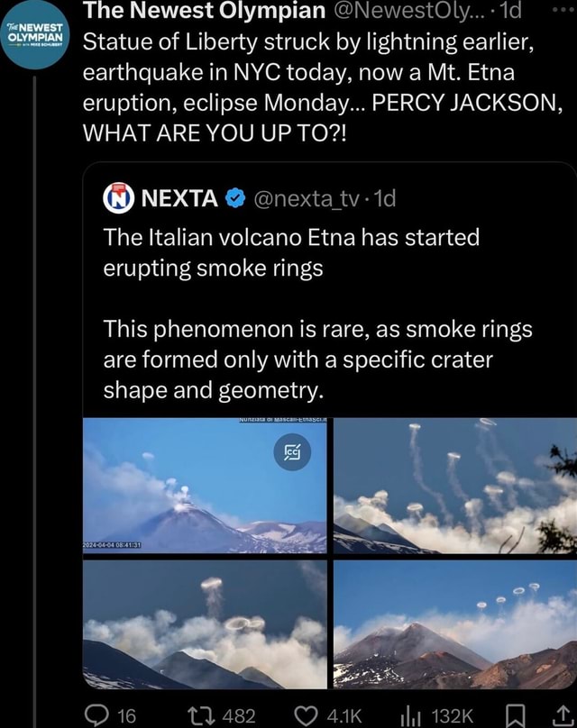Click the NEXTA display name
This screenshot has height=728, width=577.
(179, 197)
